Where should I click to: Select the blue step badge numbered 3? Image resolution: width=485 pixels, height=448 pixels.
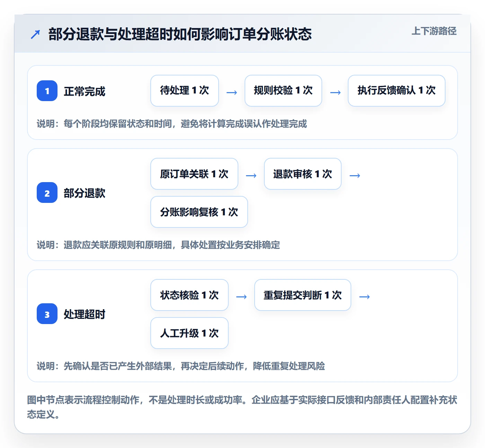pyautogui.click(x=47, y=314)
